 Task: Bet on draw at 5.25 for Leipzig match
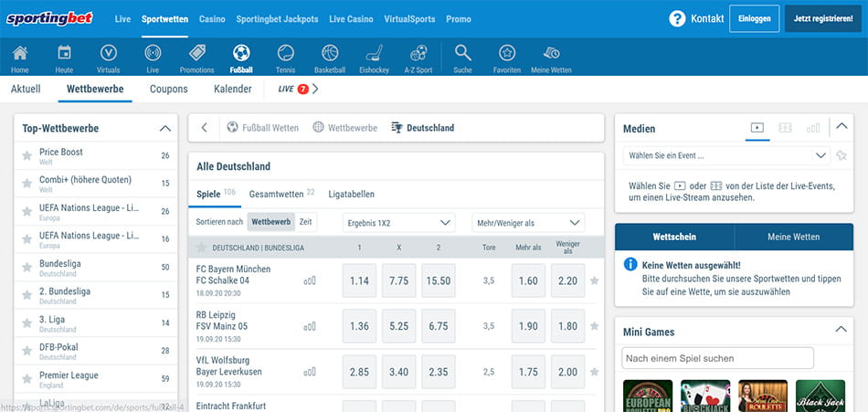point(398,326)
